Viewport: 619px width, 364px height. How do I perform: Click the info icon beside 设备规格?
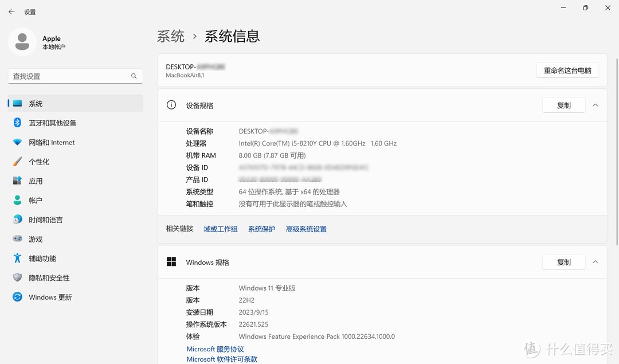click(x=171, y=105)
